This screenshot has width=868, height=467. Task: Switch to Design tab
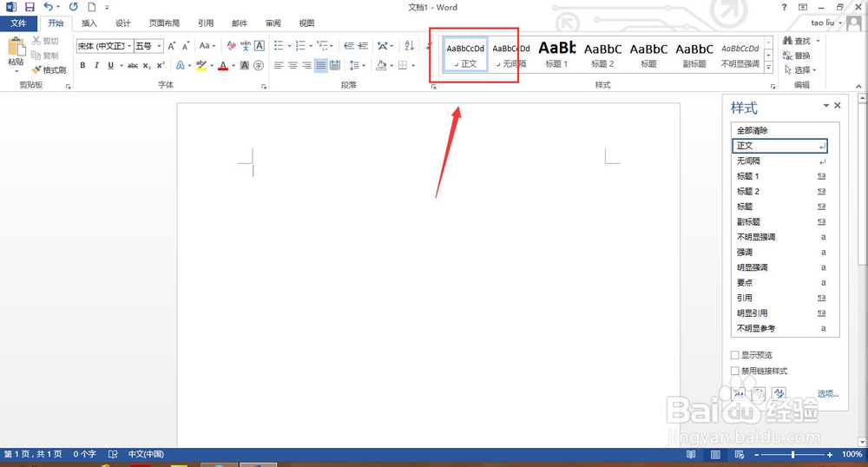(x=123, y=23)
